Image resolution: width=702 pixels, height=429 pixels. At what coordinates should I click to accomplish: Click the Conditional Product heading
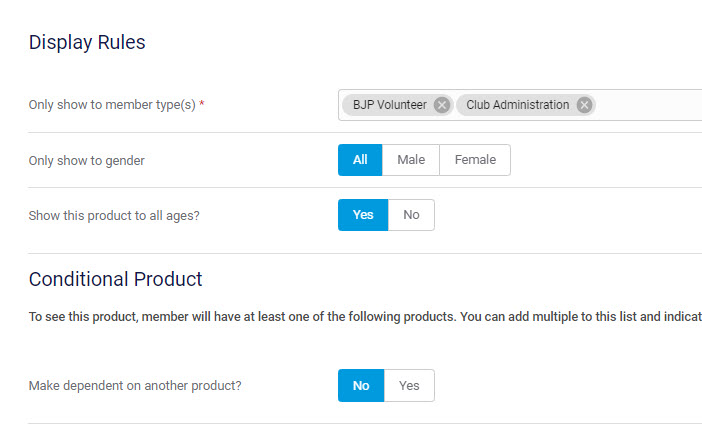pyautogui.click(x=115, y=279)
